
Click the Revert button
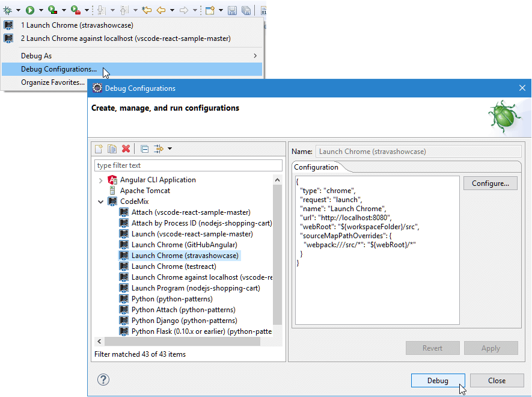[x=433, y=348]
